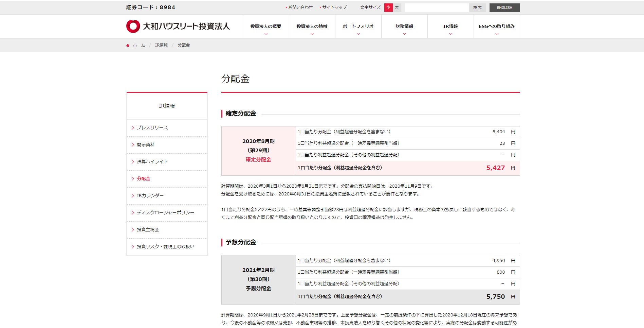Click the home icon in breadcrumb
Image resolution: width=644 pixels, height=328 pixels.
click(128, 46)
